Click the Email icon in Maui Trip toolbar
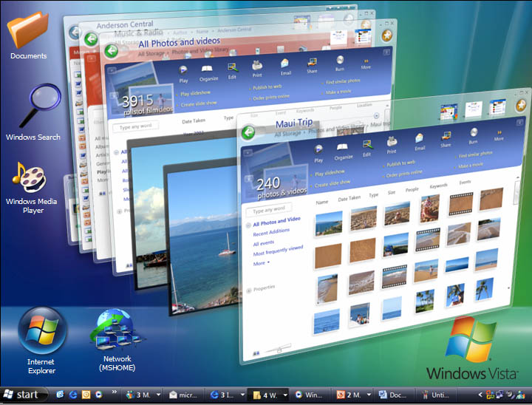Viewport: 532px width, 405px height. click(419, 137)
